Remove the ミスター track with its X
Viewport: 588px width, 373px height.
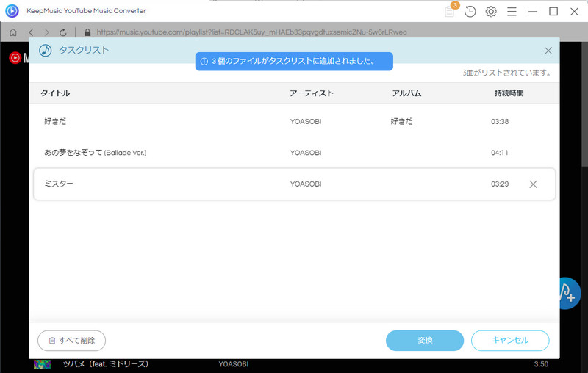coord(533,184)
